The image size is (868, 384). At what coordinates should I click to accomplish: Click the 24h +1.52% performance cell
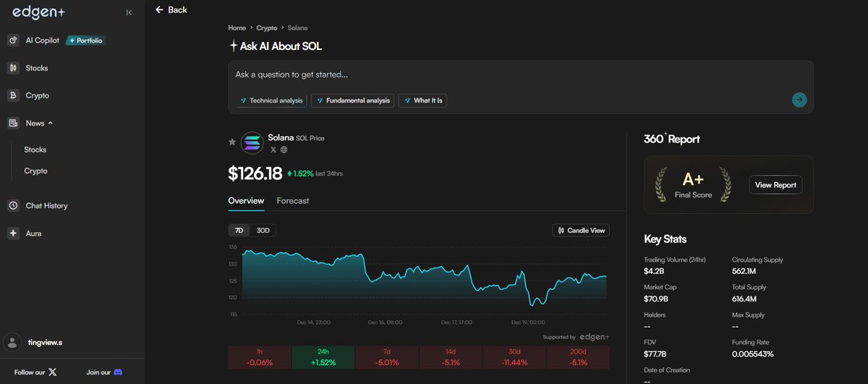(x=323, y=357)
